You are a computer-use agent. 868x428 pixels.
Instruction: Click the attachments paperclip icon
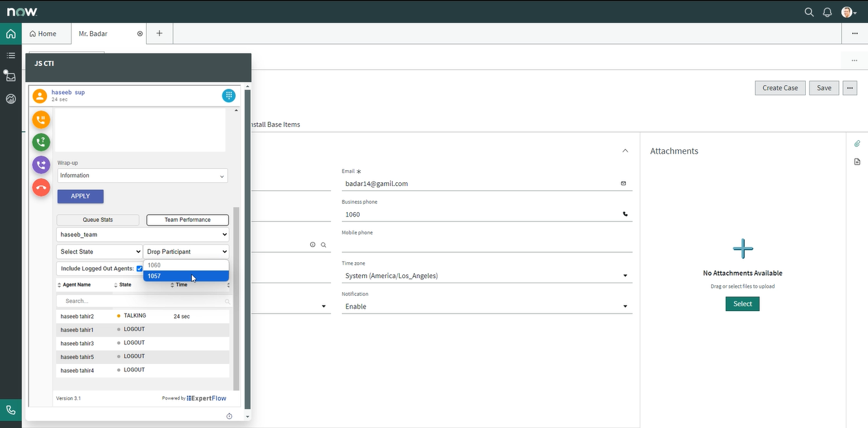tap(857, 144)
